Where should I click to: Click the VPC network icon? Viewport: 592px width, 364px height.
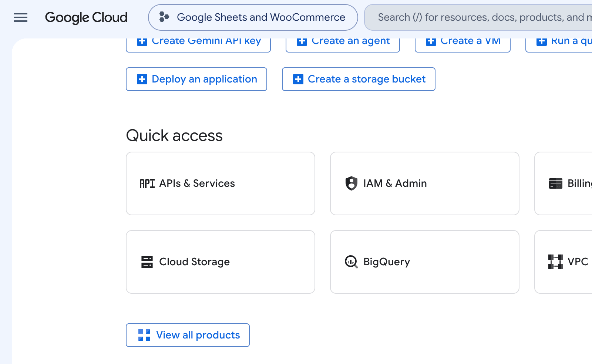[x=555, y=262]
